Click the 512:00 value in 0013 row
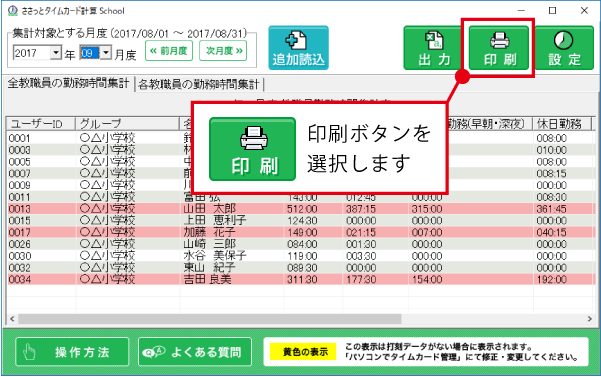The image size is (601, 377). coord(302,209)
